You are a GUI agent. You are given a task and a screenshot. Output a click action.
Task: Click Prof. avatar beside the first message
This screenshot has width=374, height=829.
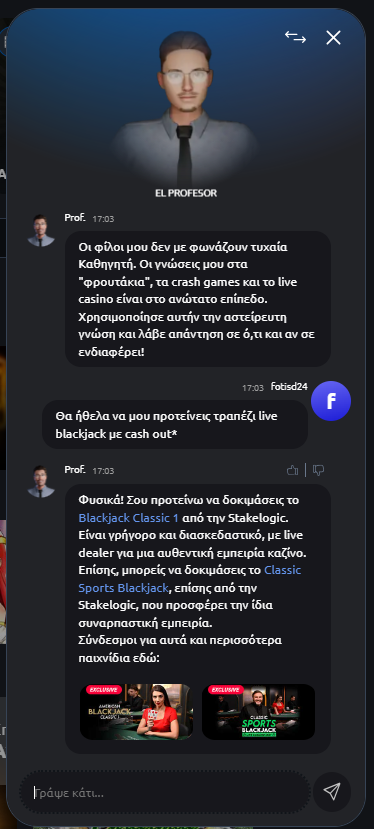pyautogui.click(x=41, y=231)
